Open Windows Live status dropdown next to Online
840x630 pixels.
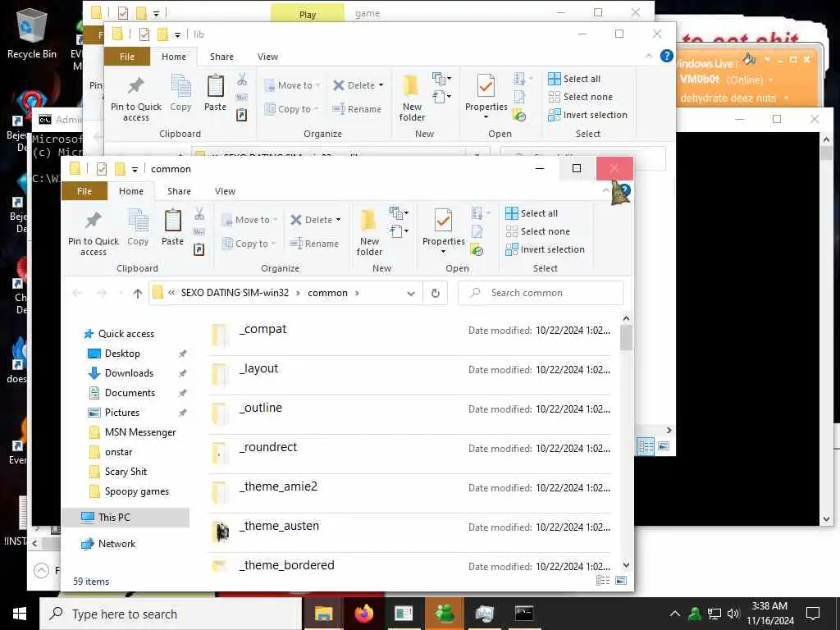point(771,80)
